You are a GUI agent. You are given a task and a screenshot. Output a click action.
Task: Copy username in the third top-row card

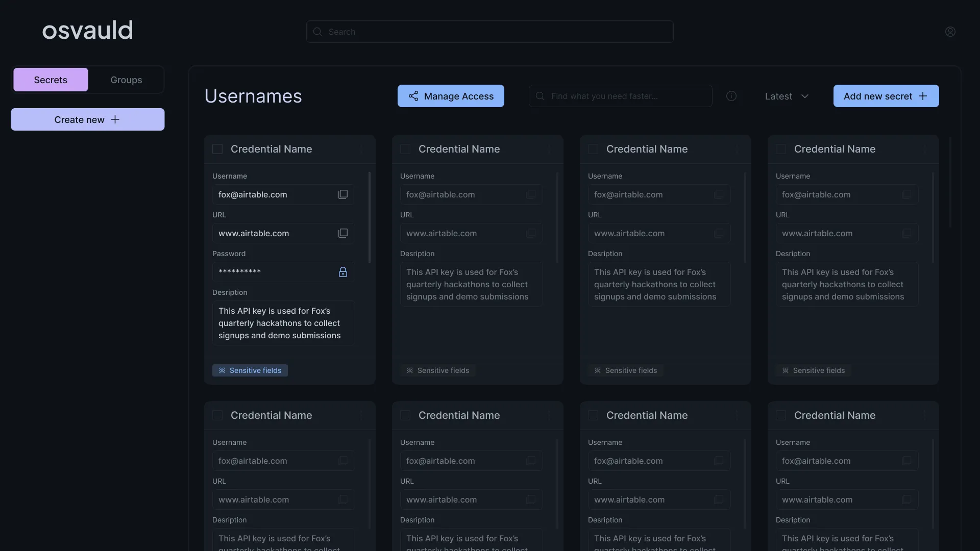point(719,194)
